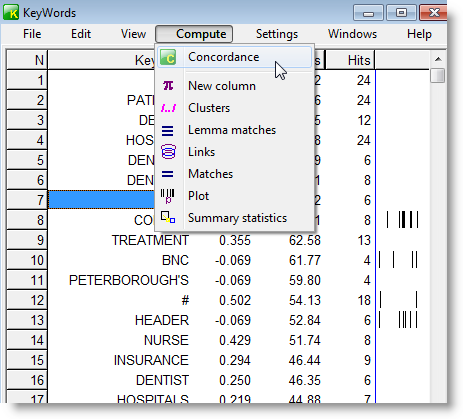Choose Links from the Compute menu
This screenshot has height=419, width=463.
[234, 152]
